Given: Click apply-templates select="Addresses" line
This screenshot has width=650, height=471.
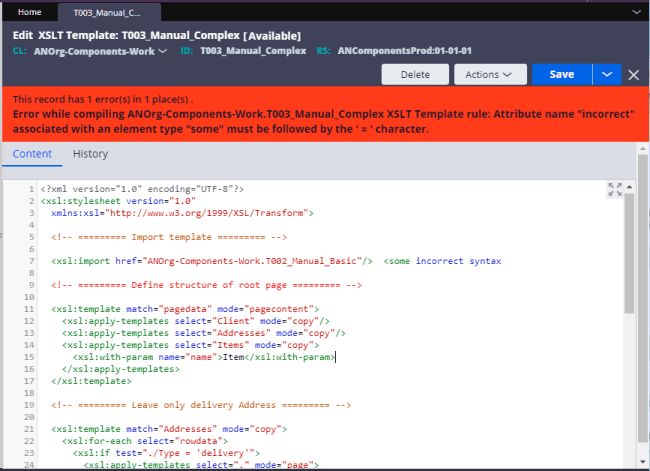Looking at the screenshot, I should coord(204,333).
